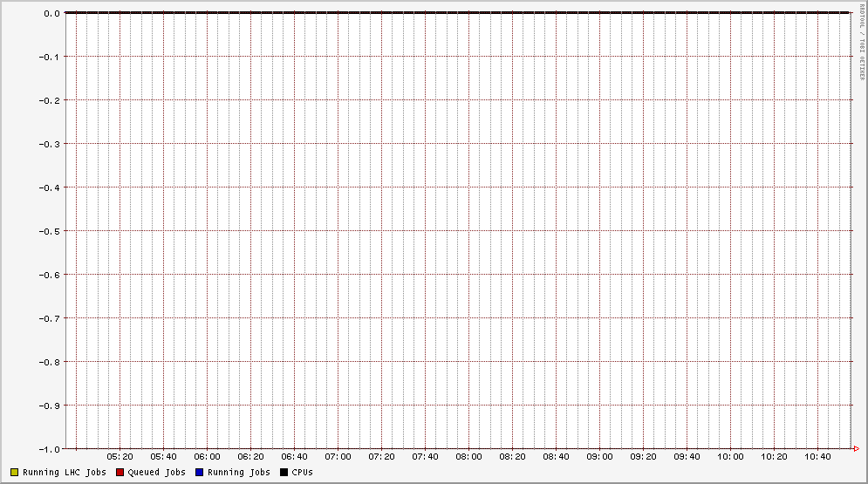This screenshot has height=484, width=868.
Task: Click the 09:20 time axis label
Action: [643, 457]
